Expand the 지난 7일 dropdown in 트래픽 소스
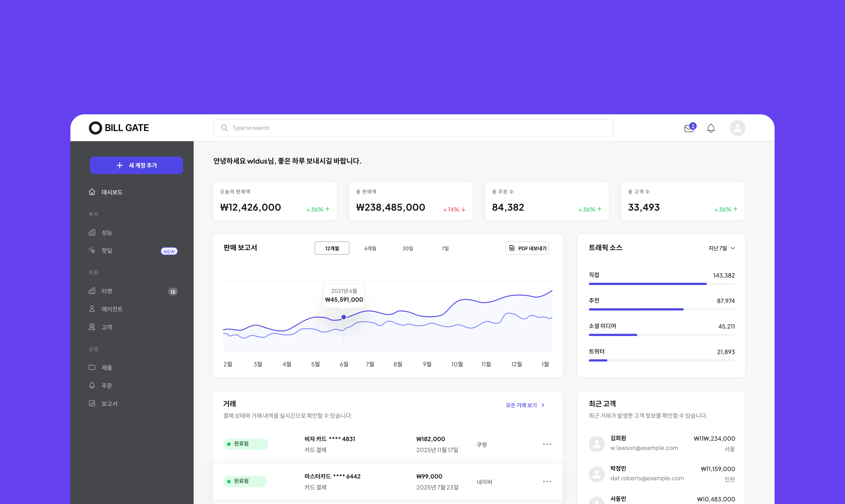The image size is (845, 504). (x=722, y=248)
